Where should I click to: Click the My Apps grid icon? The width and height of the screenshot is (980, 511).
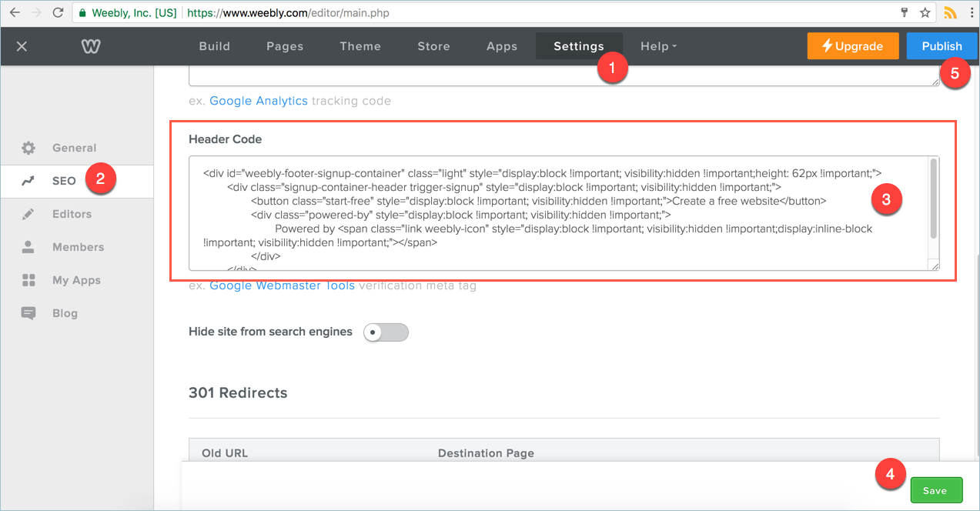[28, 280]
